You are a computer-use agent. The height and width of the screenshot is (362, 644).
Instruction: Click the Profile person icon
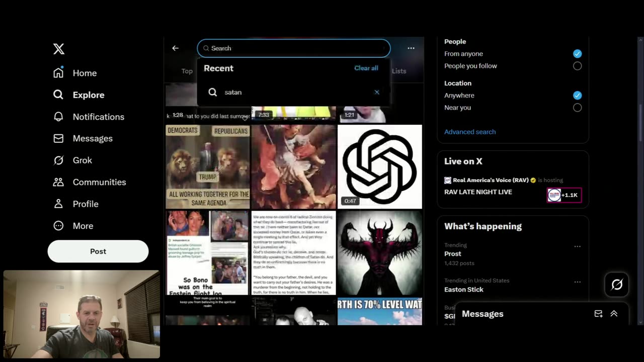tap(58, 204)
